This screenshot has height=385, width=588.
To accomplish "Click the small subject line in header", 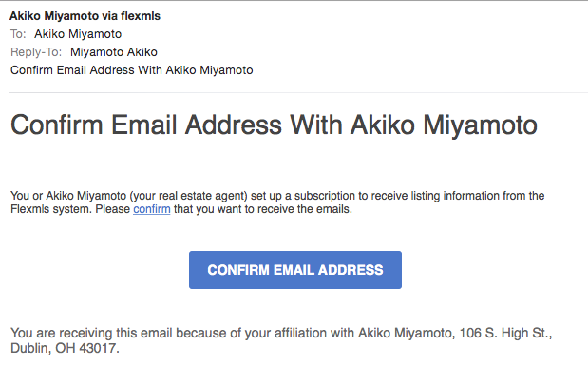I will click(131, 69).
